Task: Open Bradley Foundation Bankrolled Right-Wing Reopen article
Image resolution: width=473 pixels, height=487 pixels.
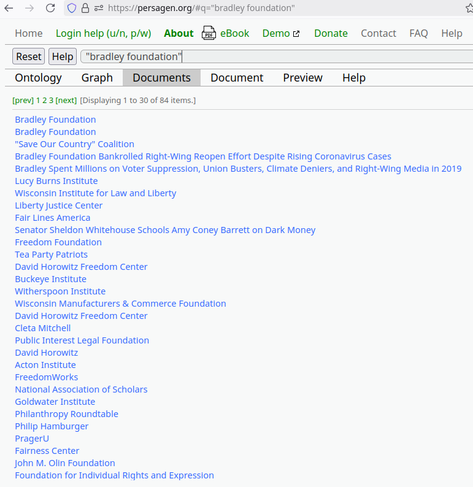Action: (203, 157)
